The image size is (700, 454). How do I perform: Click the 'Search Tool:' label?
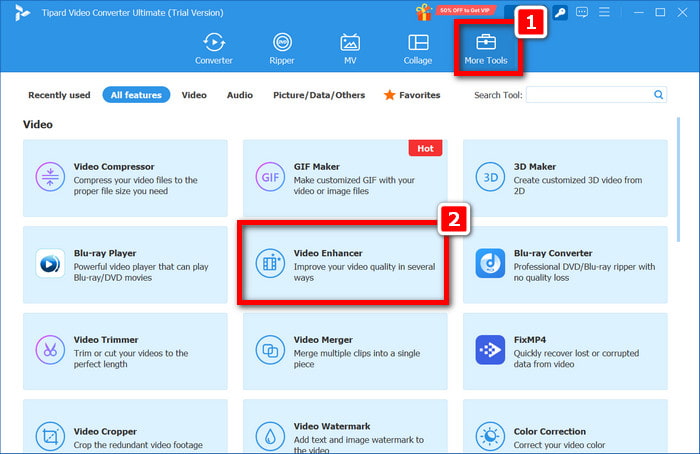[x=498, y=95]
